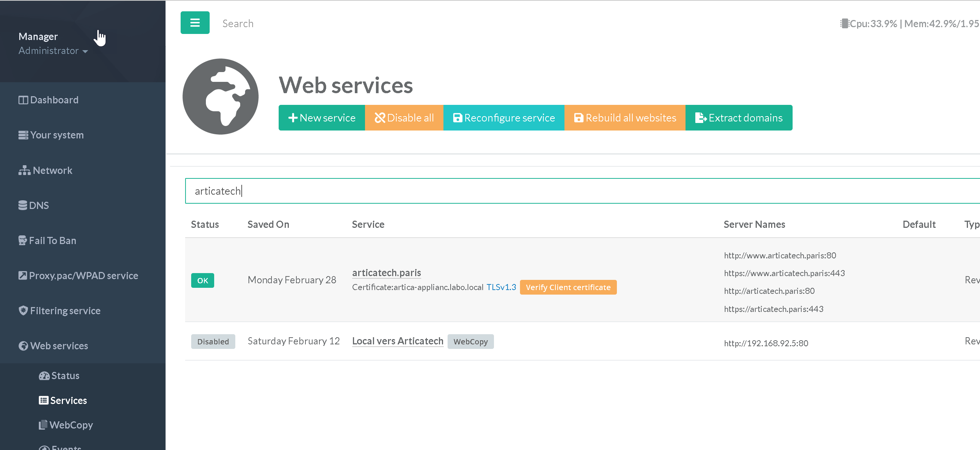The image size is (980, 450).
Task: Open the Administrator dropdown menu
Action: point(53,51)
